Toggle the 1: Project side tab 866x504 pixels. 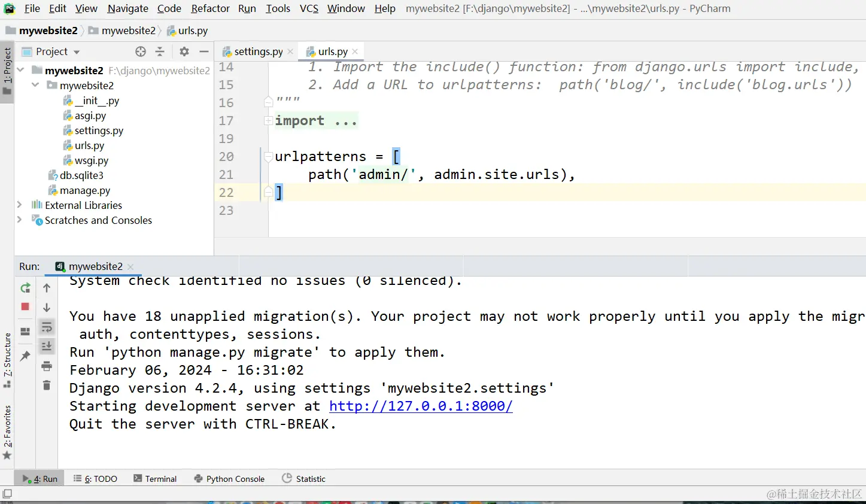[7, 71]
